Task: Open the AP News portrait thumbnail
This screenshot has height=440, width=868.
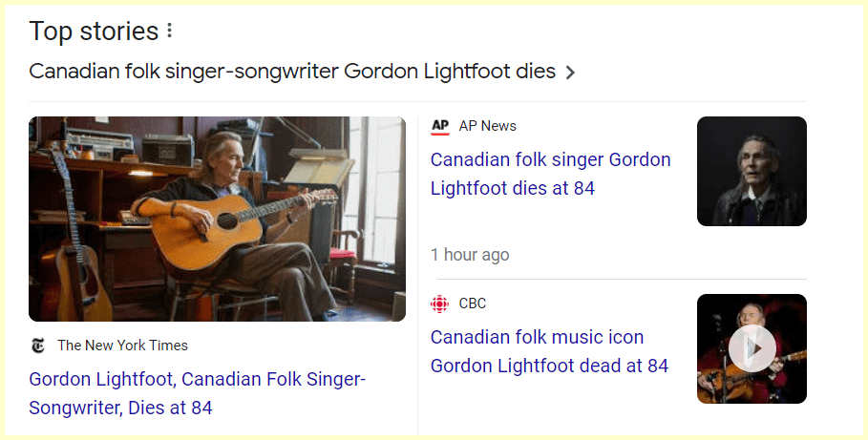Action: (752, 171)
